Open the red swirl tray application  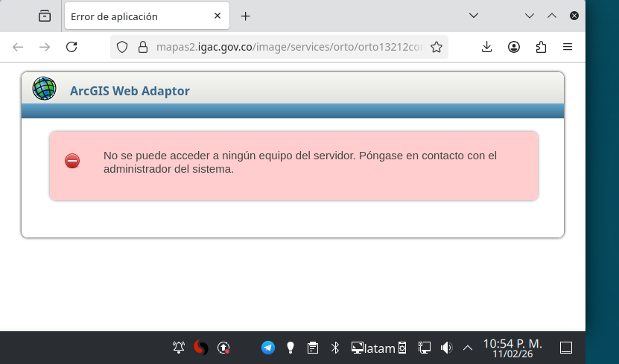(201, 348)
